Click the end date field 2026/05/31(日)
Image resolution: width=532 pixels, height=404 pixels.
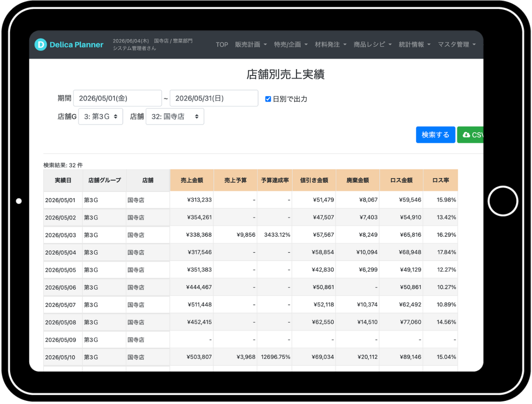pyautogui.click(x=214, y=98)
